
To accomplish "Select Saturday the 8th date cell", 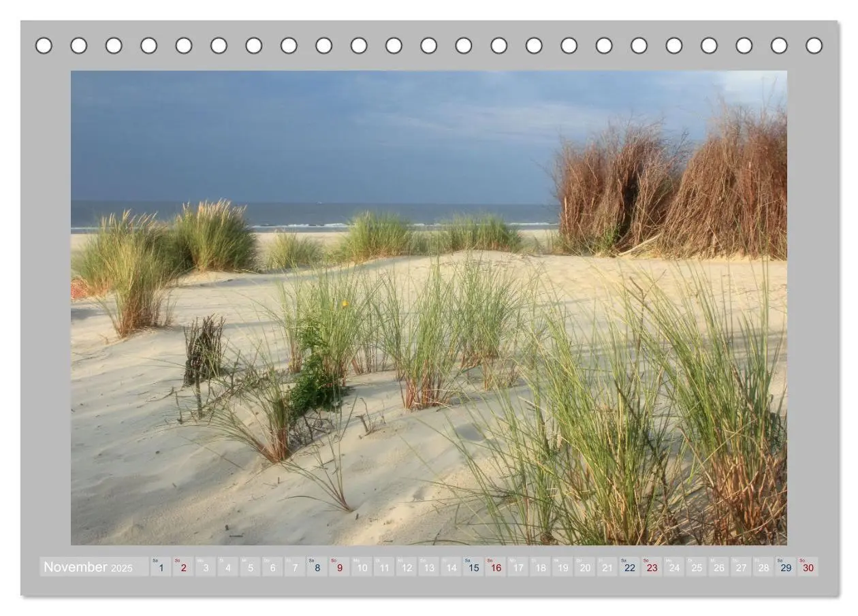I will point(317,567).
